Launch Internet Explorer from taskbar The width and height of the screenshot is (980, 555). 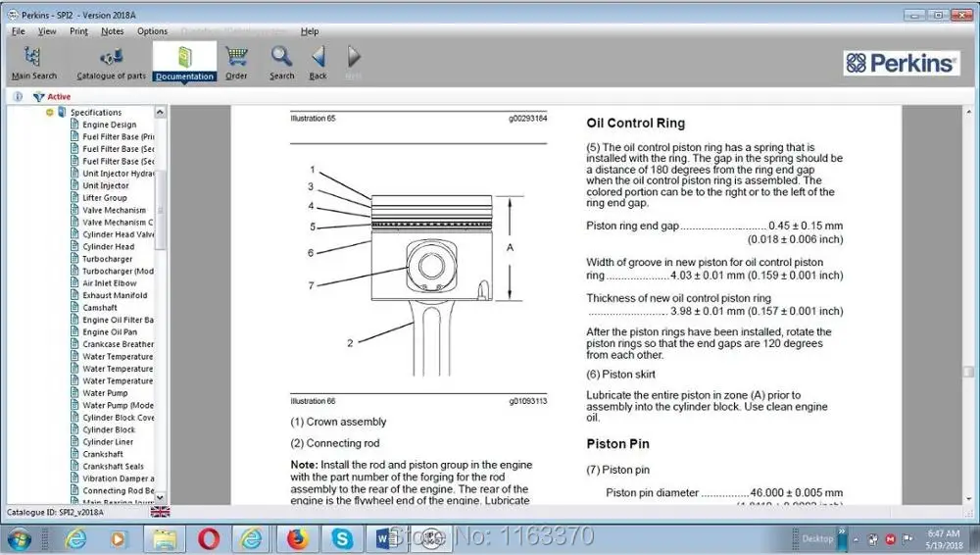[x=75, y=538]
